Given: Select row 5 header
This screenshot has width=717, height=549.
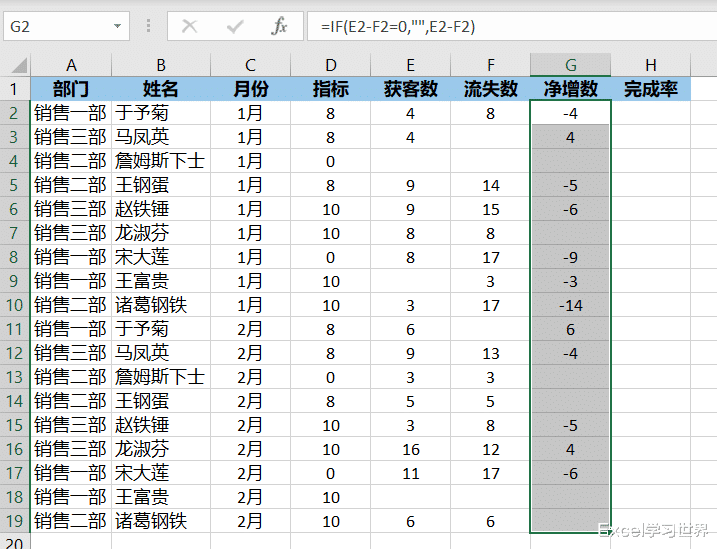Looking at the screenshot, I should [14, 185].
